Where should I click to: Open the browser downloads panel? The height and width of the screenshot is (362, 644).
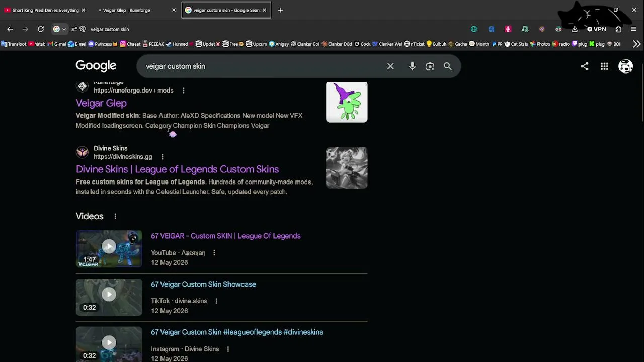pyautogui.click(x=575, y=29)
